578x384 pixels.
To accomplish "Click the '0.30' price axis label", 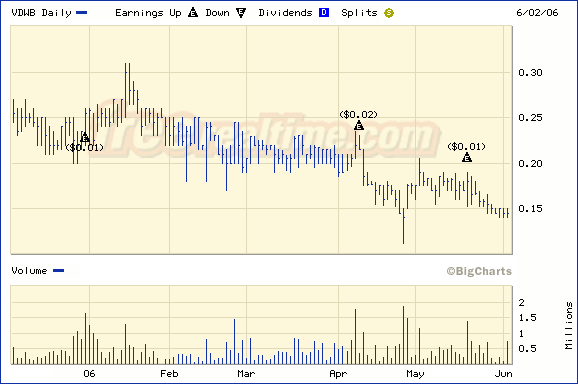I will (x=530, y=73).
